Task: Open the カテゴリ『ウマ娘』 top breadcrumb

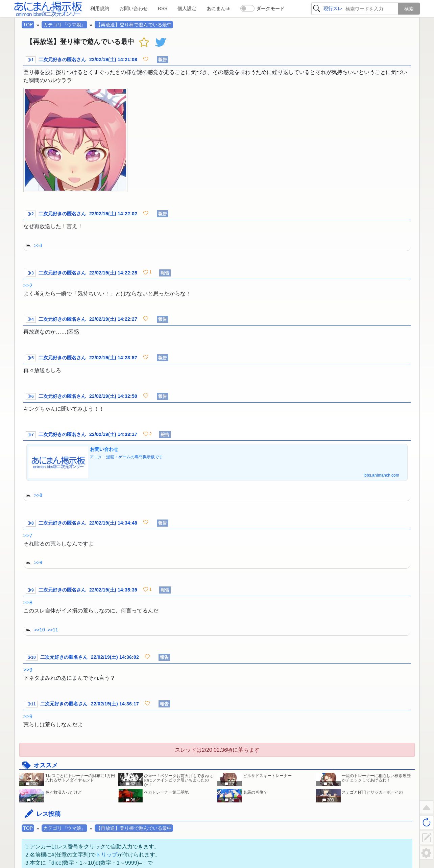Action: [x=64, y=25]
